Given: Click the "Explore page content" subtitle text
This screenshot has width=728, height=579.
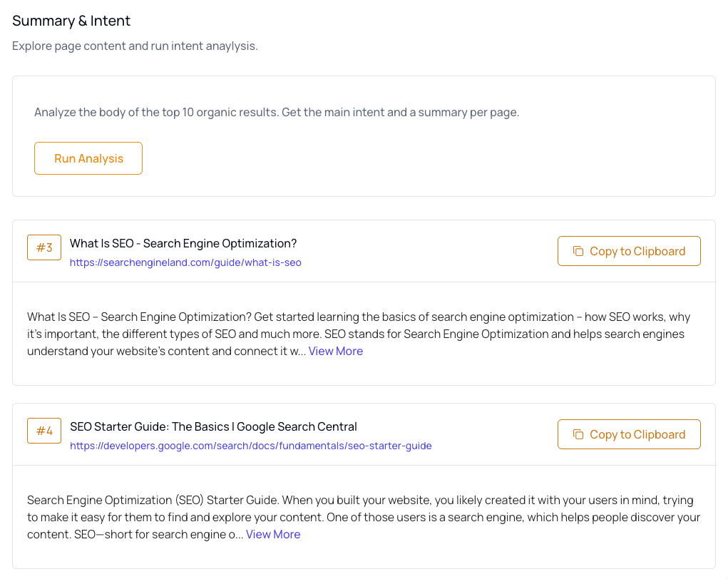Looking at the screenshot, I should click(135, 46).
